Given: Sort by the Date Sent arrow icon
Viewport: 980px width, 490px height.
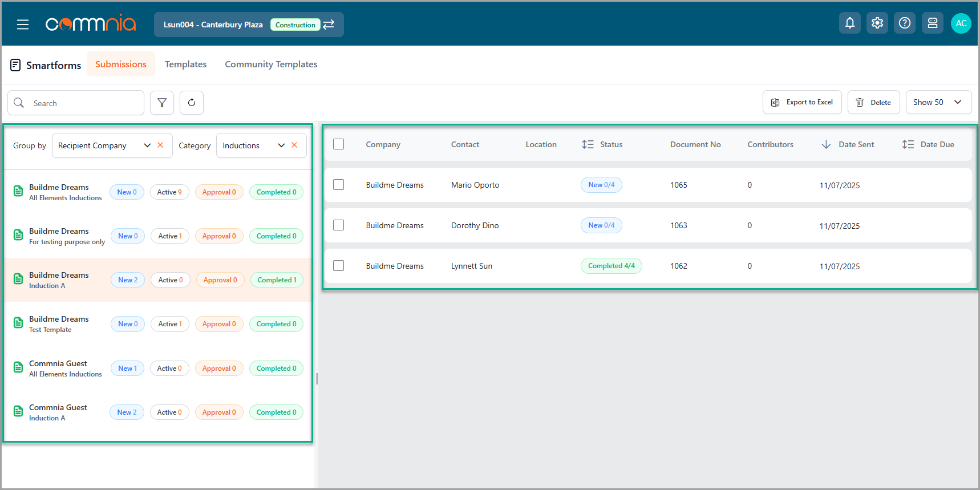Looking at the screenshot, I should [x=826, y=144].
